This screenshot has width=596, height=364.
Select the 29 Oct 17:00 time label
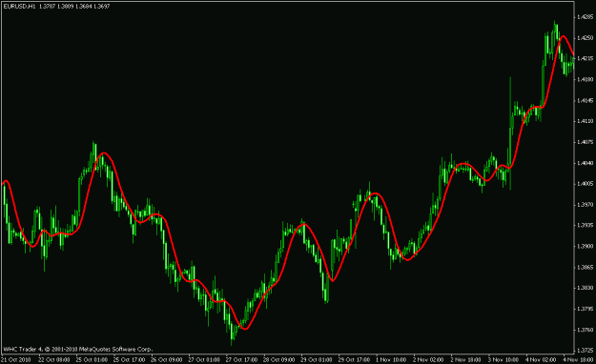354,359
